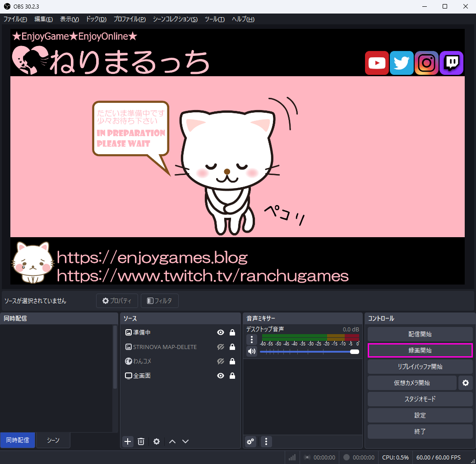Switch to the シーン tab
Image resolution: width=476 pixels, height=464 pixels.
53,440
